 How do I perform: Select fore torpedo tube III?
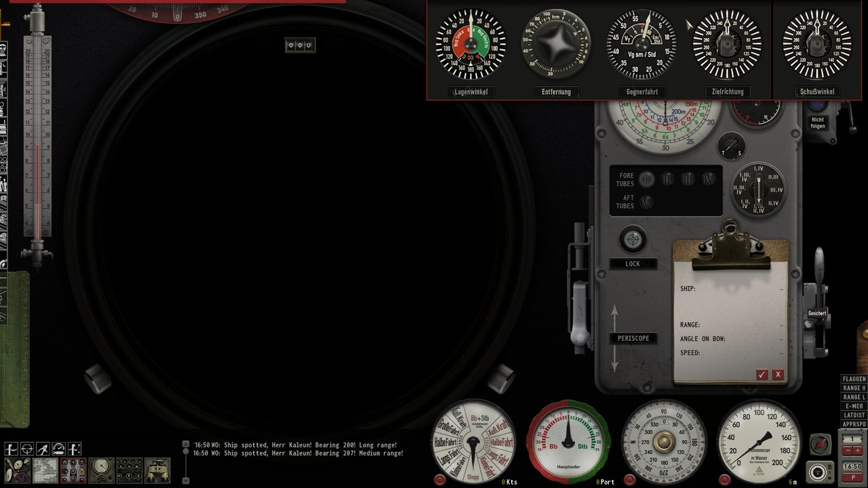tap(688, 179)
